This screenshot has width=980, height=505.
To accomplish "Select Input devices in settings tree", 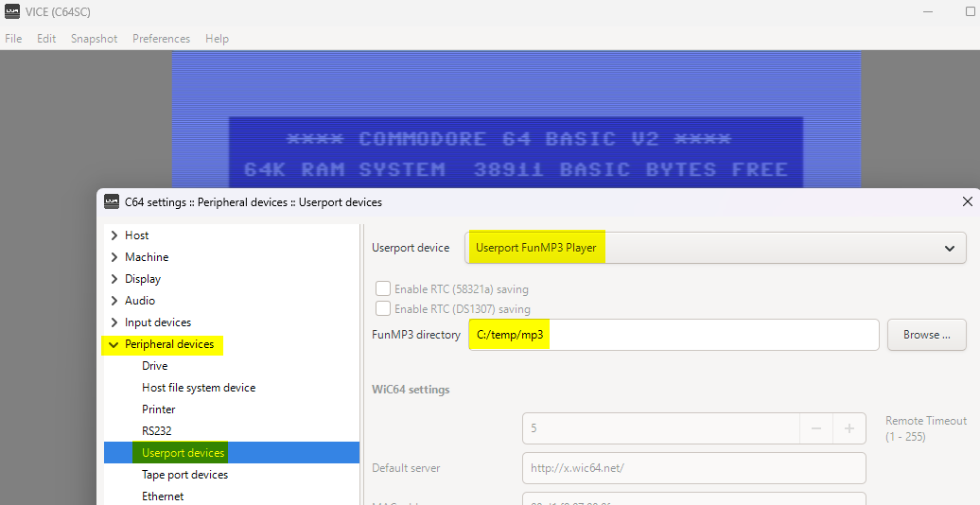I will coord(157,322).
